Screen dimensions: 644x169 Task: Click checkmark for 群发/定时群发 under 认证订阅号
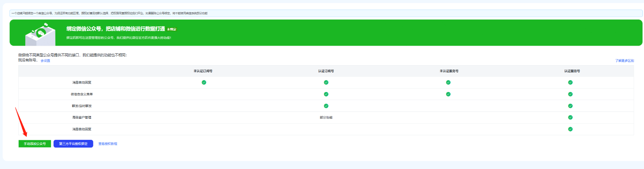coord(326,106)
